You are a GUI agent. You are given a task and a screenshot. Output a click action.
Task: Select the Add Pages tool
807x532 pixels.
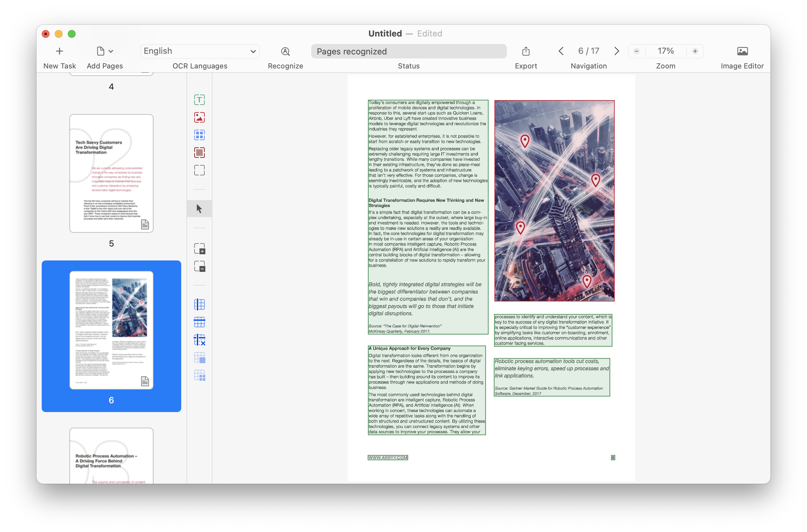(104, 51)
